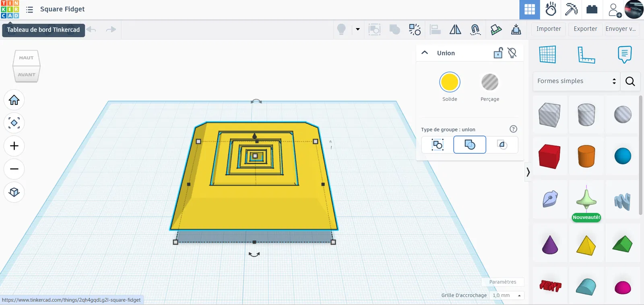Click the Exporter button

585,29
